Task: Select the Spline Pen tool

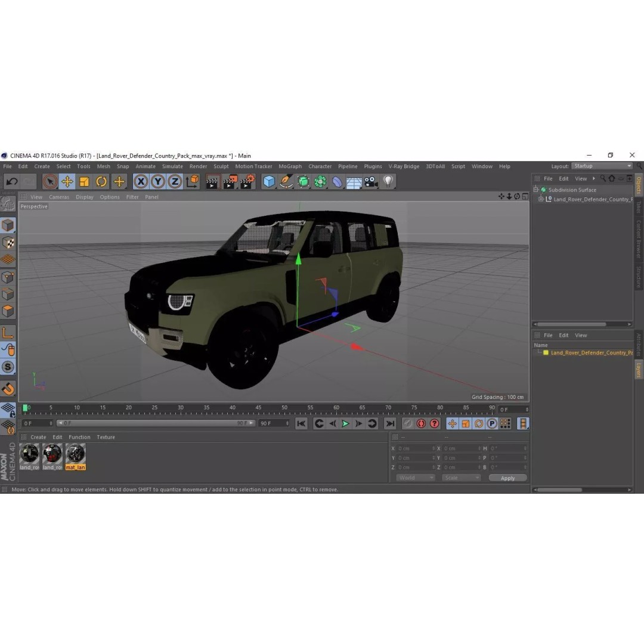Action: point(286,181)
